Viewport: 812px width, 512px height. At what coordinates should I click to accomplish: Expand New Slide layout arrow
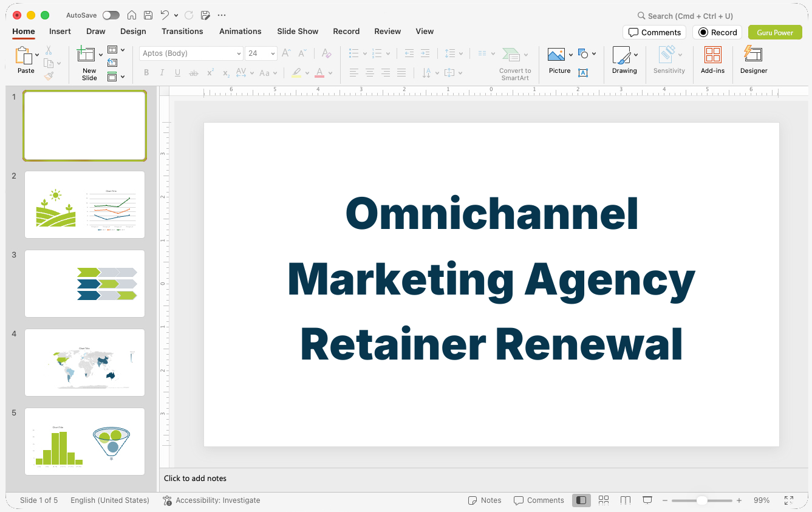tap(101, 55)
